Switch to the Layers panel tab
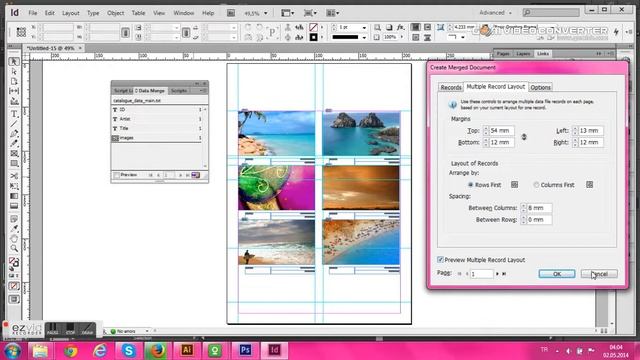Screen dimensions: 640x360 523,54
